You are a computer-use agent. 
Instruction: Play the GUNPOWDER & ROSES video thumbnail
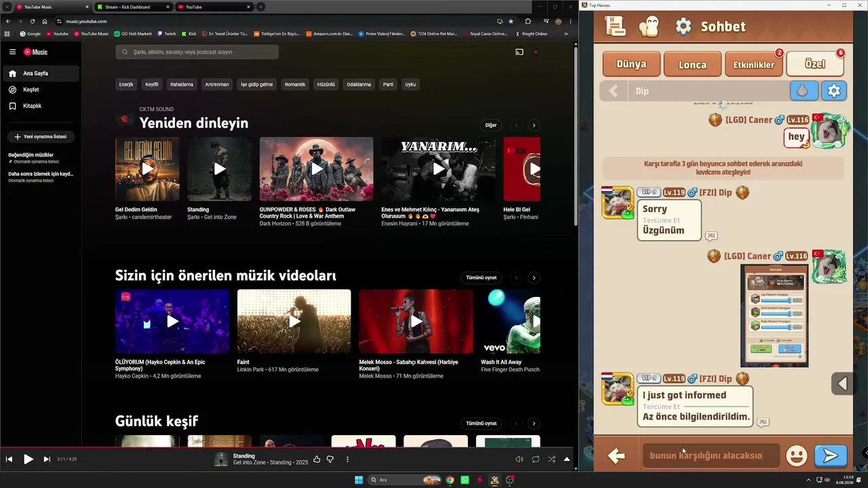(x=317, y=169)
